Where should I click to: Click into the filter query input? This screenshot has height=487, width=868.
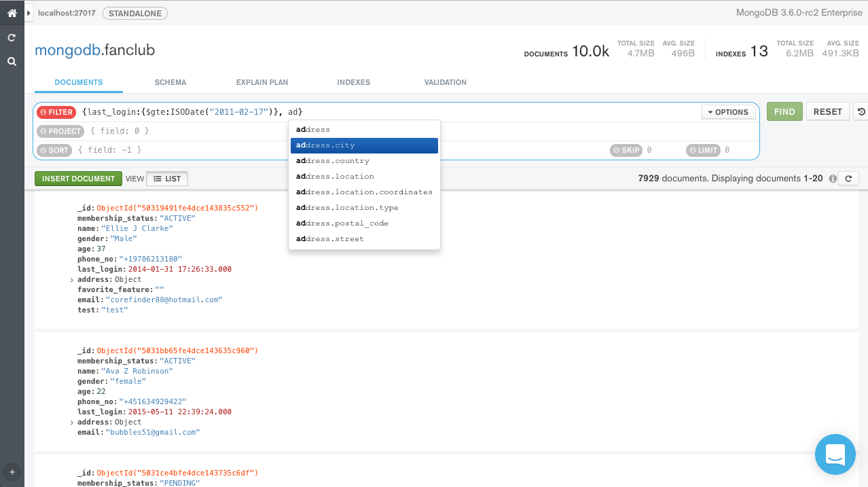(391, 112)
